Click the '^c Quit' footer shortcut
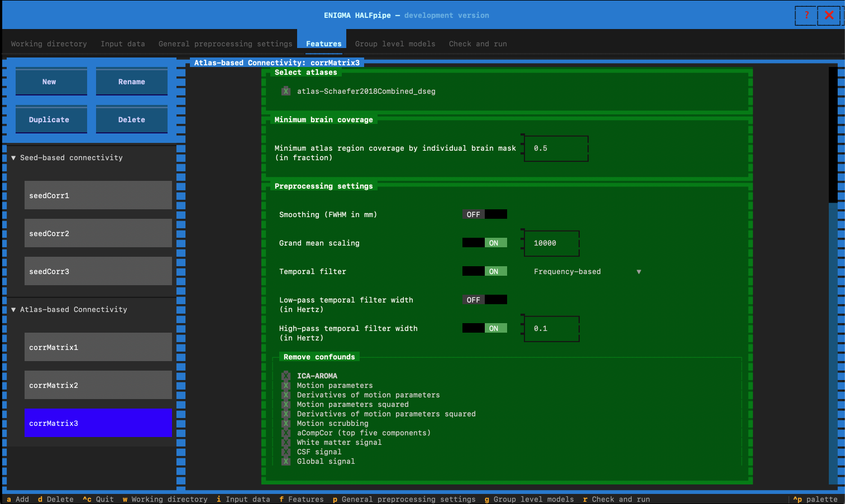845x504 pixels. pyautogui.click(x=98, y=499)
